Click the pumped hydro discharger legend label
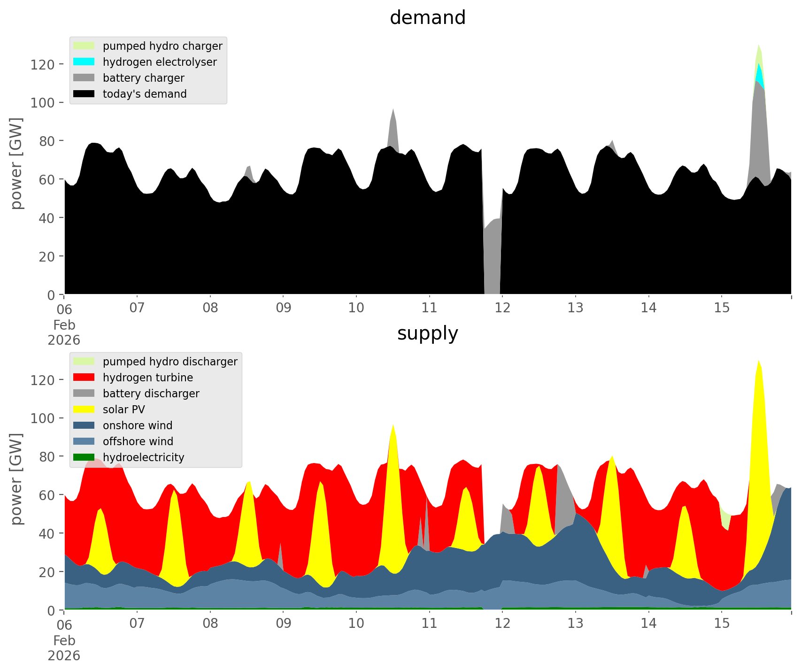Screen dimensions: 801x672 point(170,362)
